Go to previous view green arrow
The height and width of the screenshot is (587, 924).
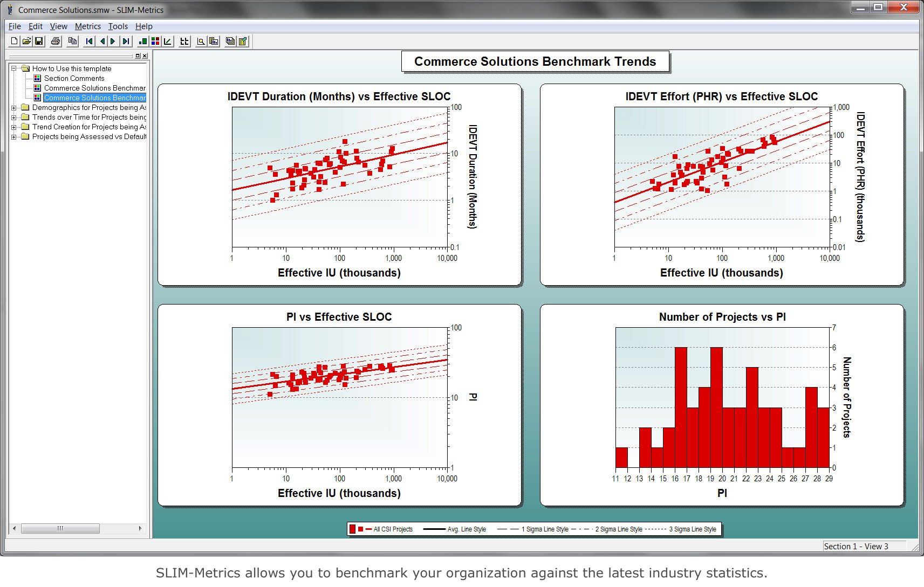click(x=101, y=41)
